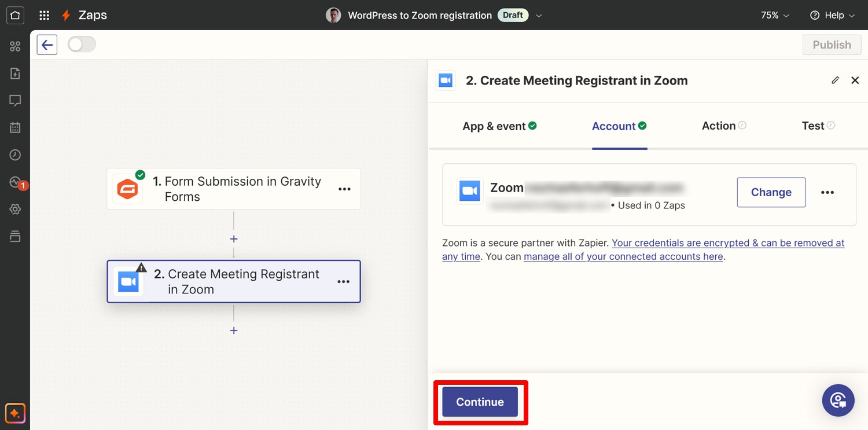868x430 pixels.
Task: Open the Help menu
Action: click(832, 16)
